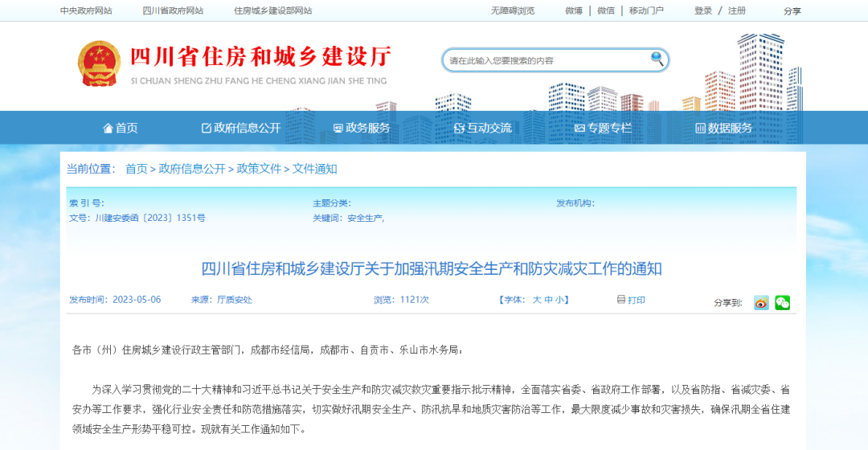Go to 中央政府网站 link

(x=86, y=10)
